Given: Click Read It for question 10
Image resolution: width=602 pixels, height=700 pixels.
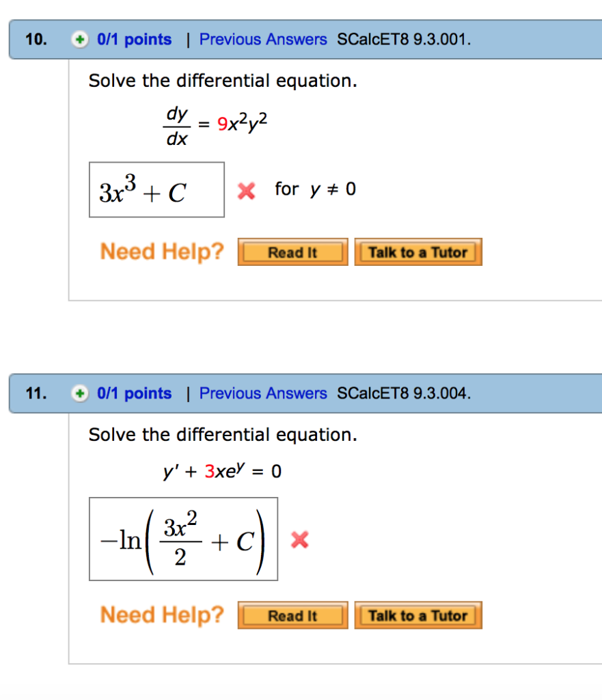Looking at the screenshot, I should tap(292, 252).
